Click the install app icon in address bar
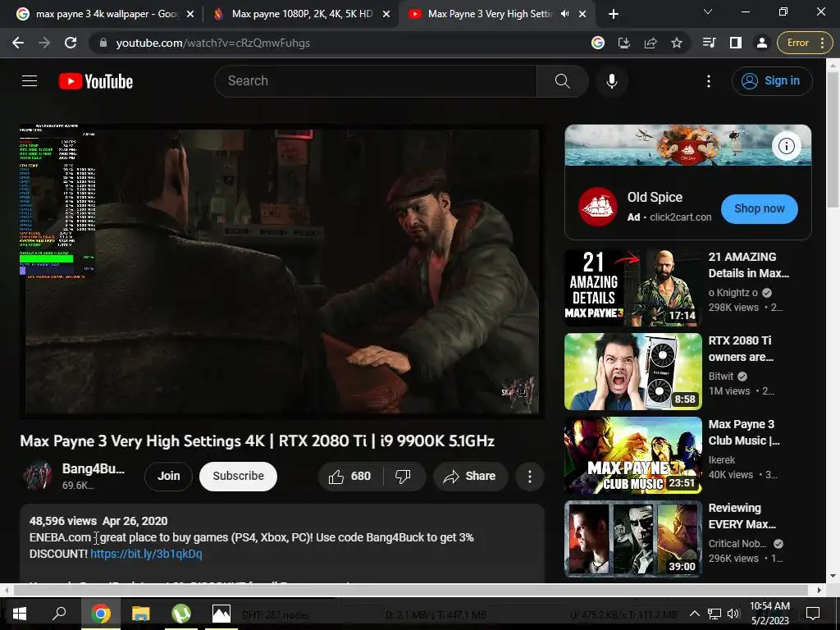The height and width of the screenshot is (630, 840). tap(624, 43)
